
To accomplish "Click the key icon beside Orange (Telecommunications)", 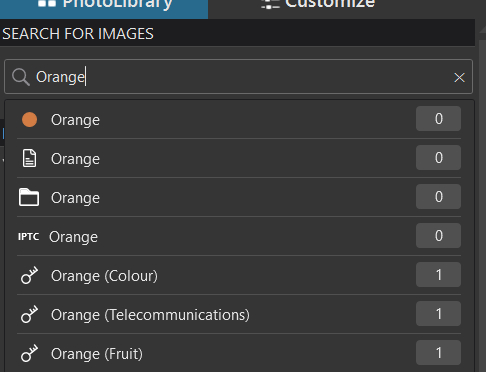I will (x=29, y=314).
